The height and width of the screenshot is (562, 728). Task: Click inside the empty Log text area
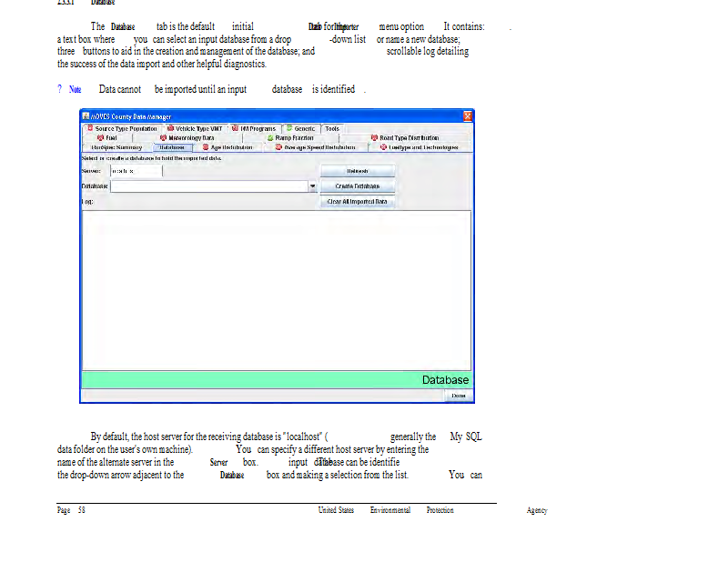(276, 289)
